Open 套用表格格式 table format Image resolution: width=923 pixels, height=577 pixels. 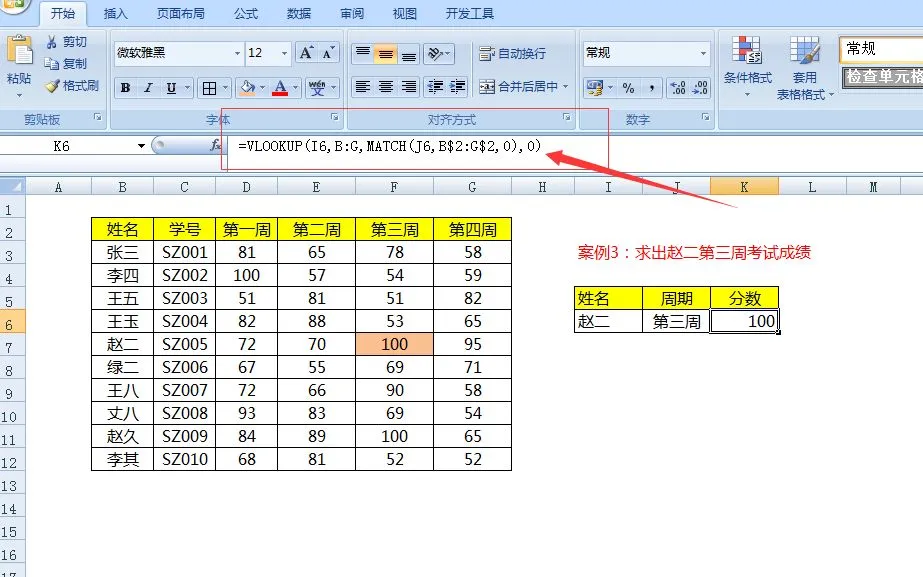pos(805,67)
